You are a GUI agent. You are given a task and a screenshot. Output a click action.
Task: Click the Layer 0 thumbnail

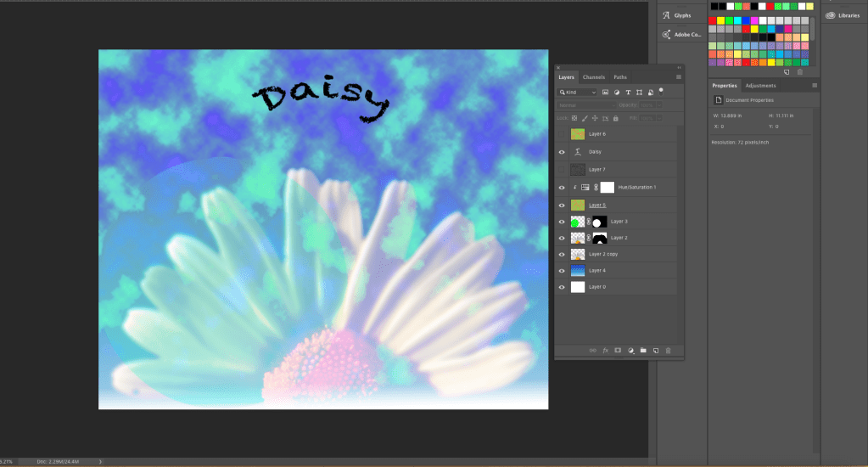point(578,287)
